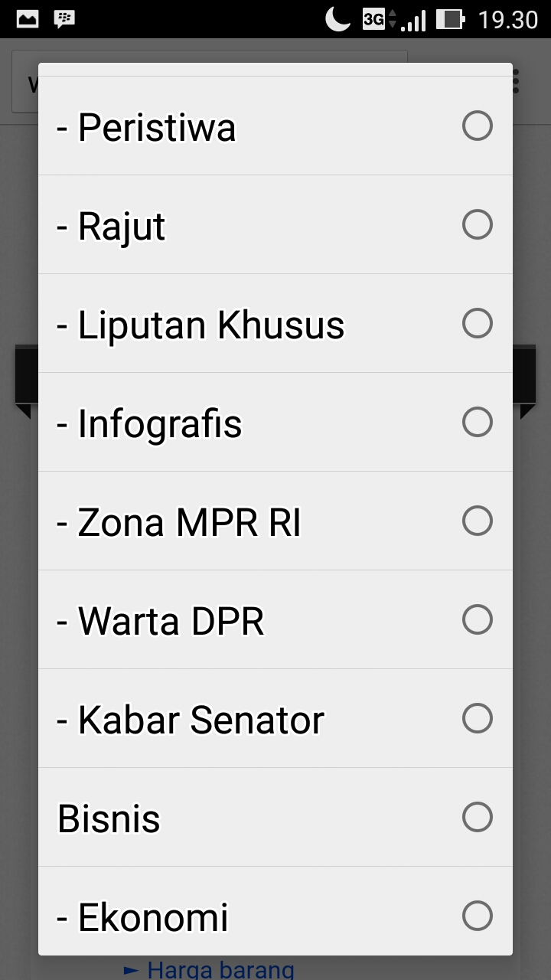Screen dimensions: 551x980
Task: Choose the Ekonomi option label
Action: [143, 917]
